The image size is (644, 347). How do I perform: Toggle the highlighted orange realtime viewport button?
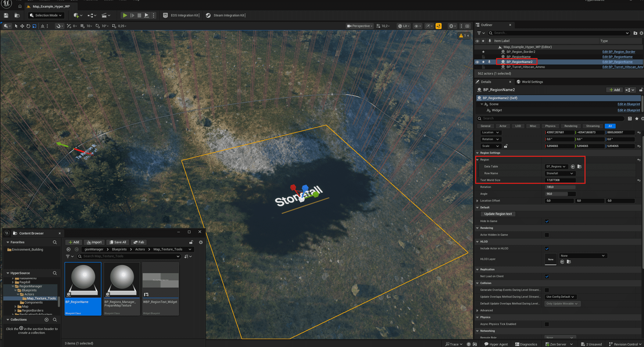coord(438,26)
